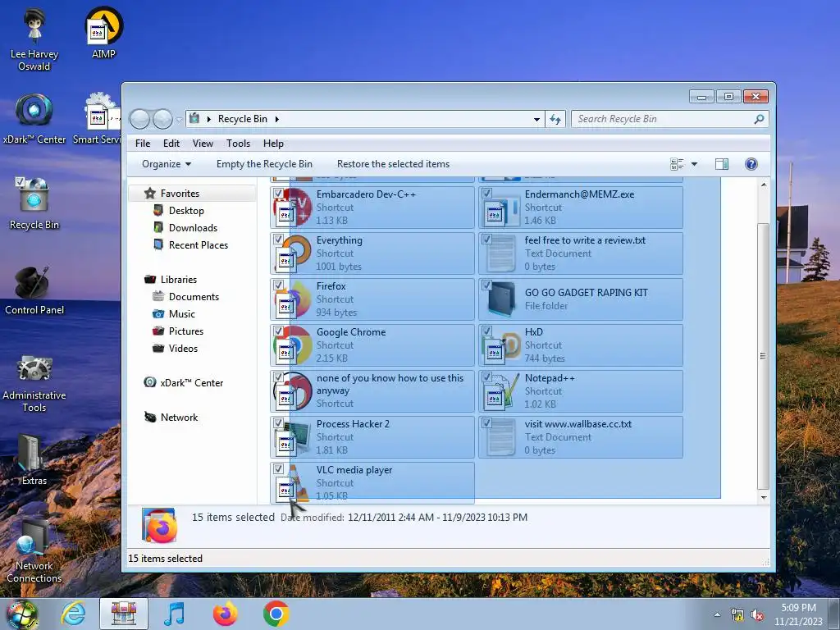Expand the address bar history dropdown

click(536, 119)
